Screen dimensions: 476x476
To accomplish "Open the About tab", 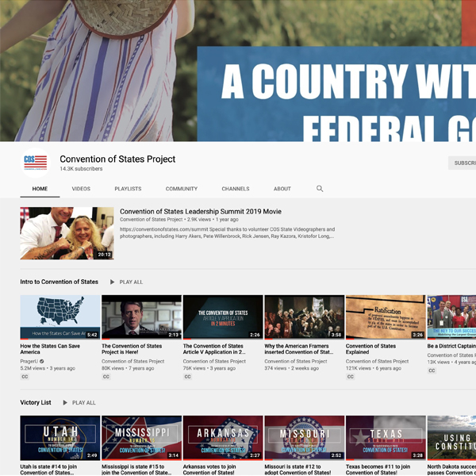I will click(x=282, y=189).
